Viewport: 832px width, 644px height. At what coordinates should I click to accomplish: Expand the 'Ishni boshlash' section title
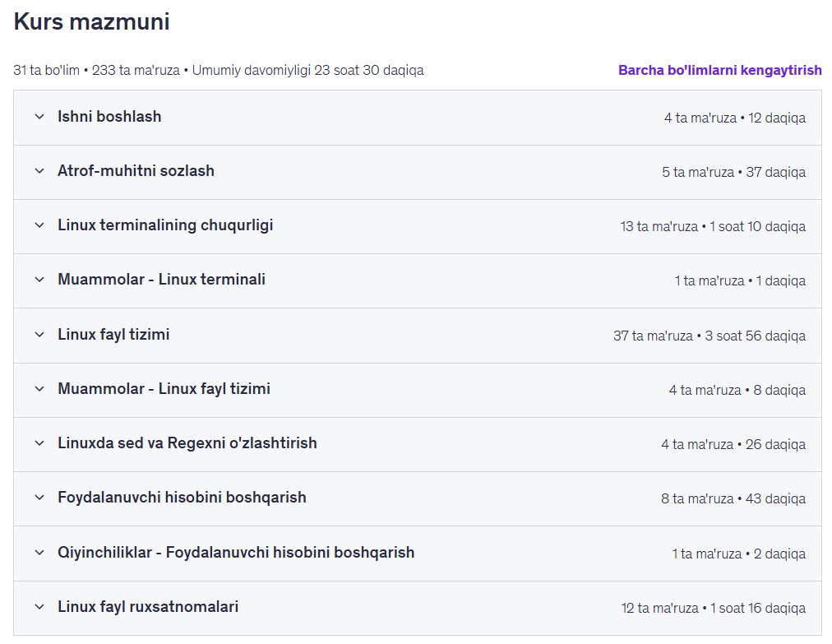coord(109,117)
